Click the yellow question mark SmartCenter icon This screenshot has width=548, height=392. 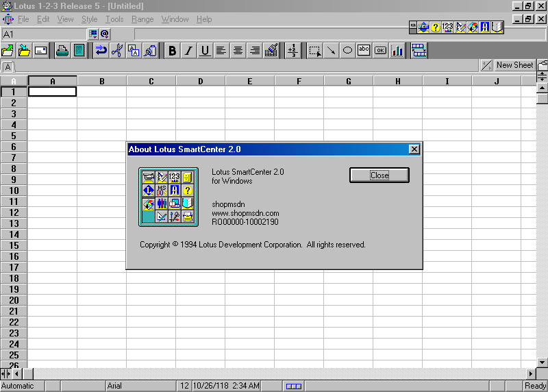tap(436, 27)
